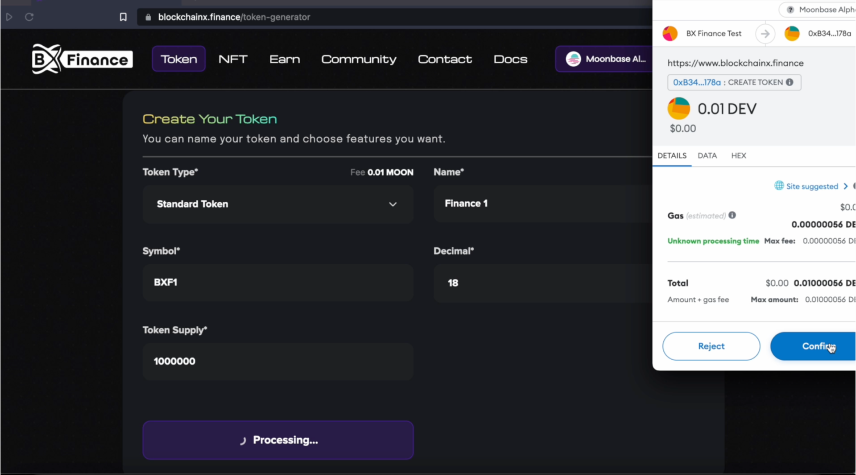This screenshot has width=856, height=475.
Task: Click the Reject button
Action: tap(711, 346)
